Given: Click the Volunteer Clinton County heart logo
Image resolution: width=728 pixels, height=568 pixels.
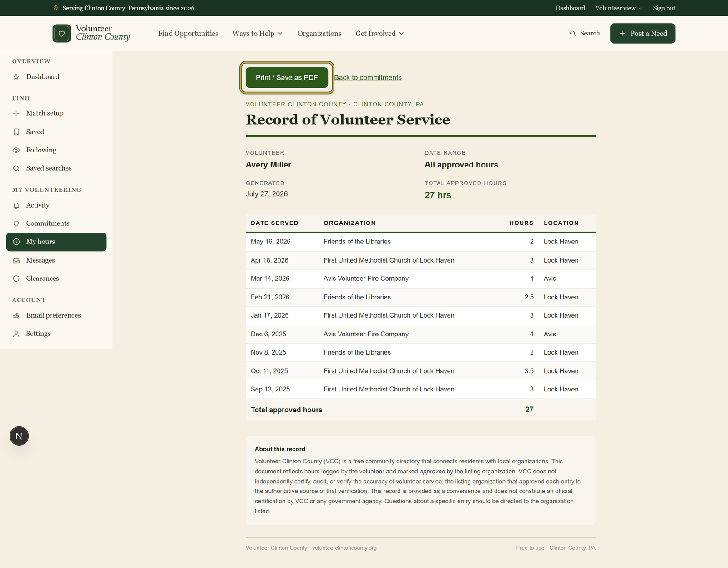Looking at the screenshot, I should point(61,34).
